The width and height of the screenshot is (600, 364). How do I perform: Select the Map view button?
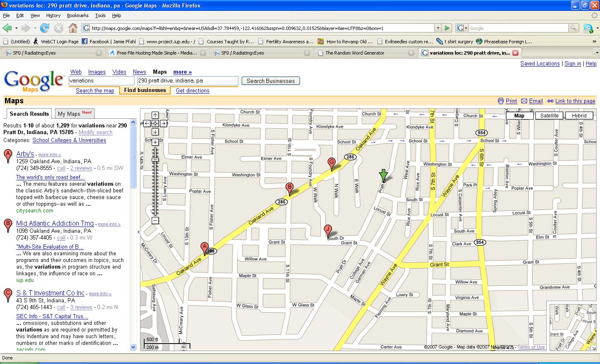[x=519, y=116]
